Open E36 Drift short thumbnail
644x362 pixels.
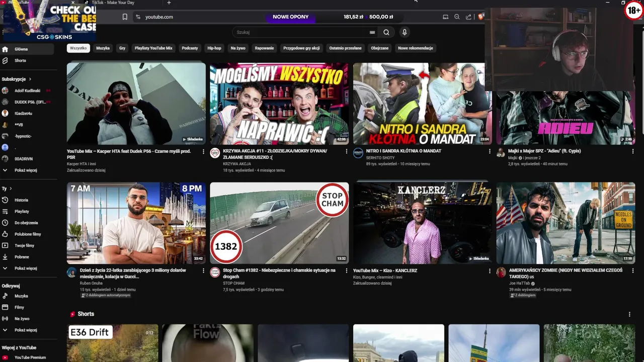click(x=113, y=343)
